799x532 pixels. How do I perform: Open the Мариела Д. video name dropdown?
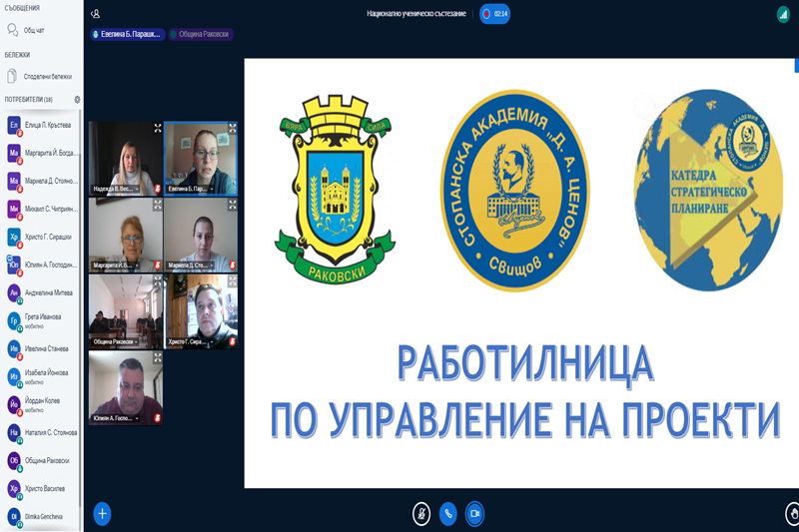[x=191, y=266]
